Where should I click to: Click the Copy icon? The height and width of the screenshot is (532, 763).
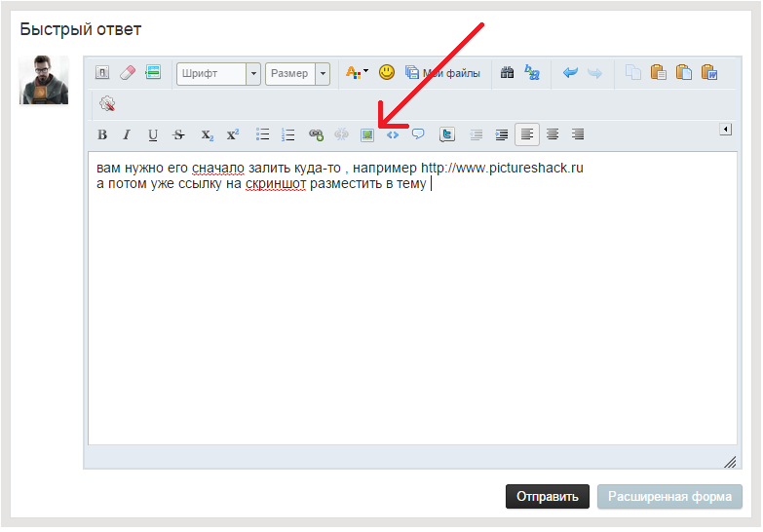(x=633, y=72)
